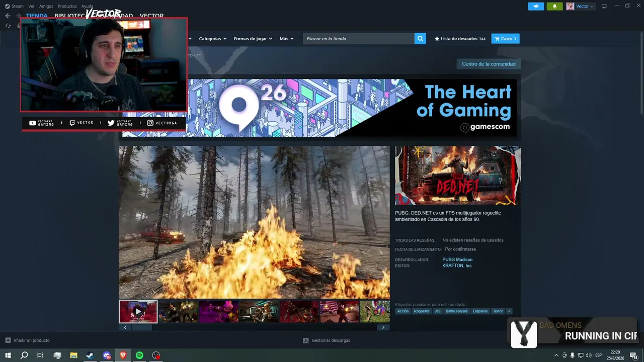Click the Steam taskbar icon

(x=90, y=355)
